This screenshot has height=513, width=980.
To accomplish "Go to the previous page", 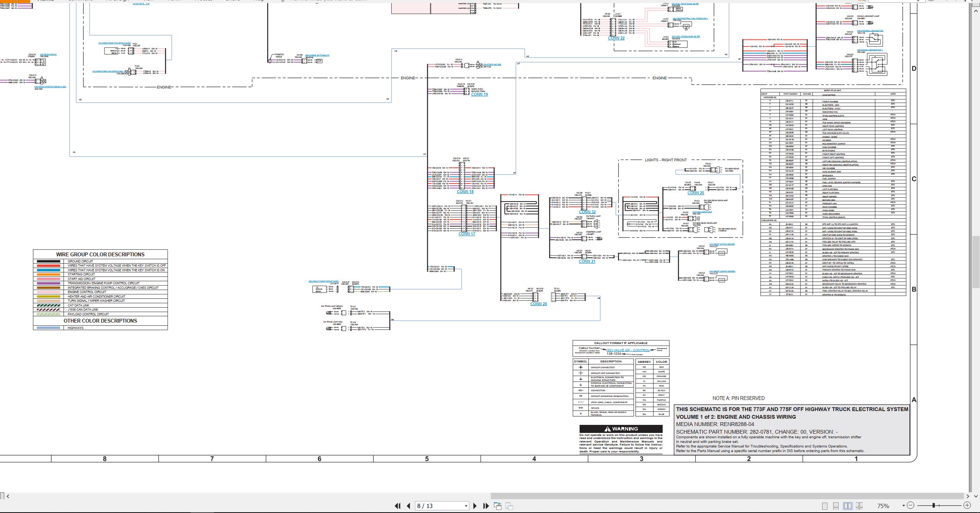I will pyautogui.click(x=408, y=506).
